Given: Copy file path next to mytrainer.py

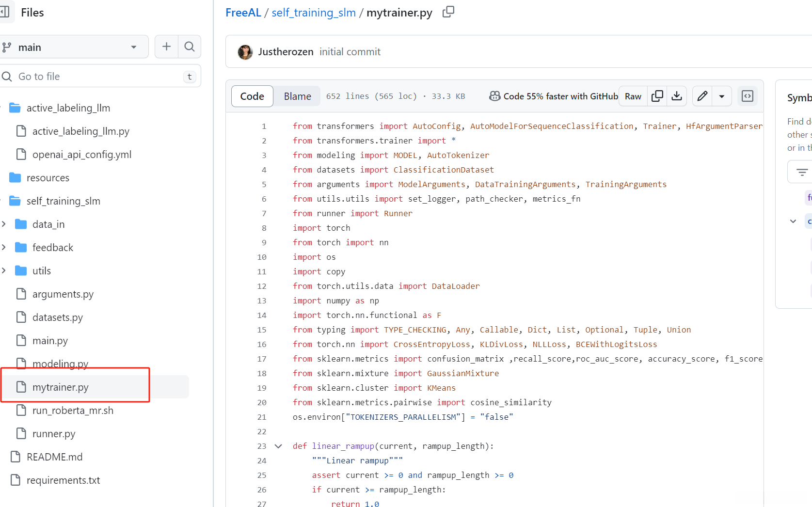Looking at the screenshot, I should 448,12.
